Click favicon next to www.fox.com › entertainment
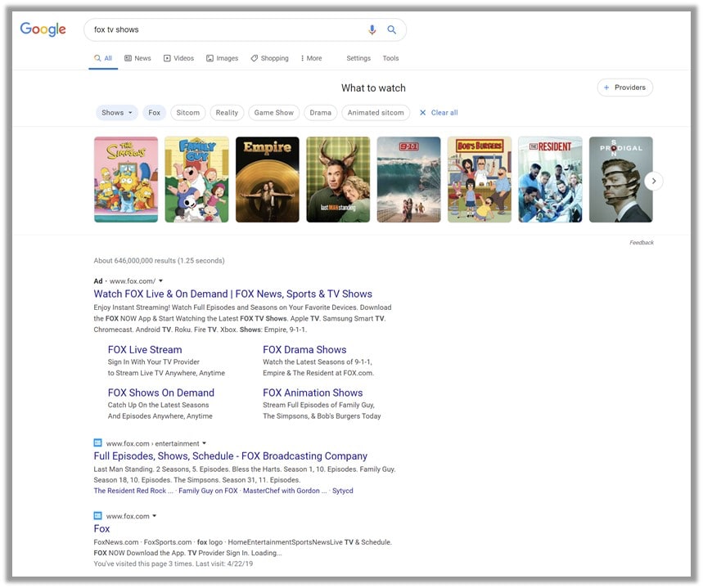The height and width of the screenshot is (588, 703). [x=97, y=442]
